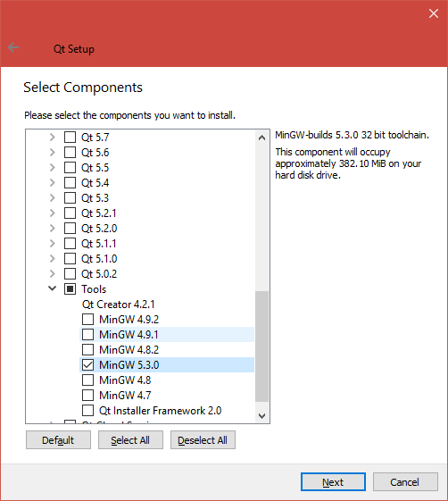The width and height of the screenshot is (448, 501).
Task: Collapse the Tools tree node
Action: pos(52,288)
